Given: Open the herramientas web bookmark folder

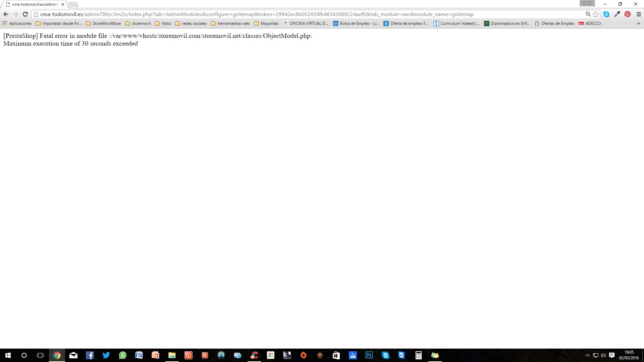Looking at the screenshot, I should point(230,23).
